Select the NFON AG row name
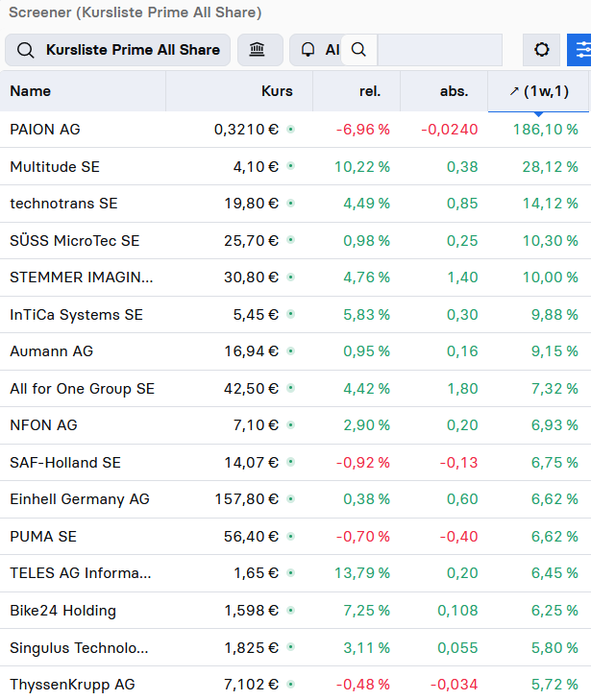This screenshot has height=700, width=591. coord(43,425)
